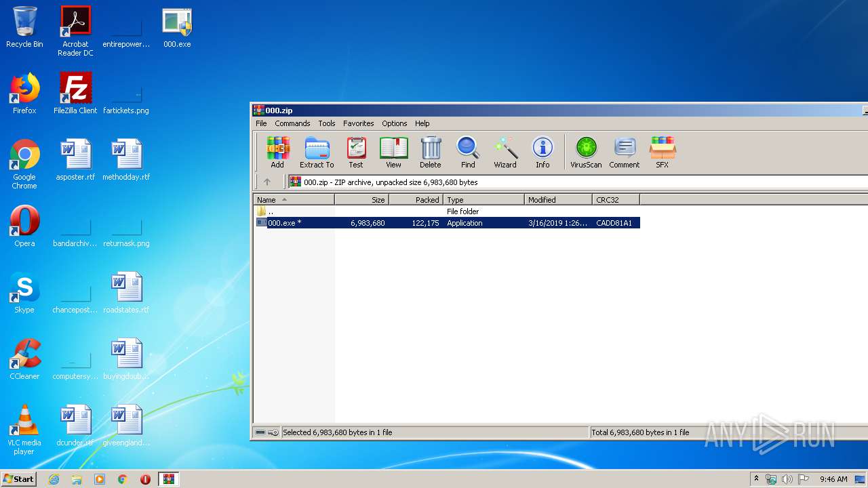Select the Skype desktop shortcut
The width and height of the screenshot is (868, 488).
click(24, 293)
